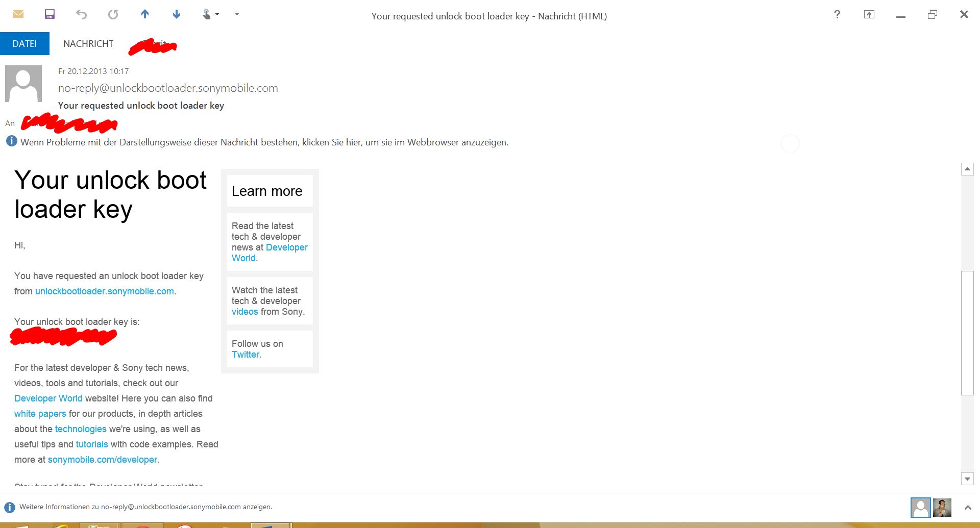The width and height of the screenshot is (980, 528).
Task: Redo the last action
Action: point(113,14)
